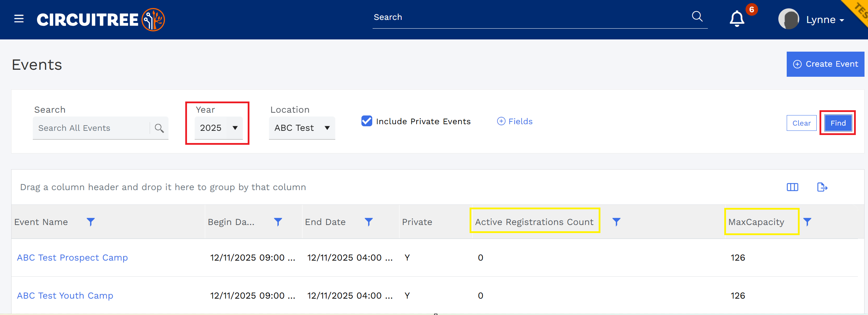Open the Location ABC Test dropdown
Image resolution: width=868 pixels, height=315 pixels.
(x=302, y=128)
